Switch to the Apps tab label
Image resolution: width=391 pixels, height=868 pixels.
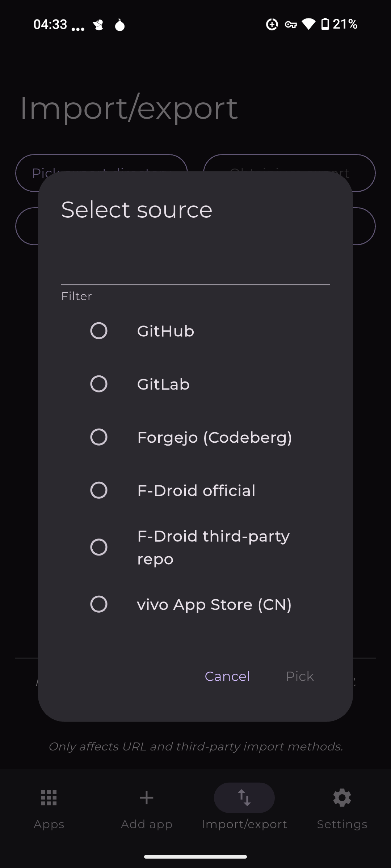point(49,824)
